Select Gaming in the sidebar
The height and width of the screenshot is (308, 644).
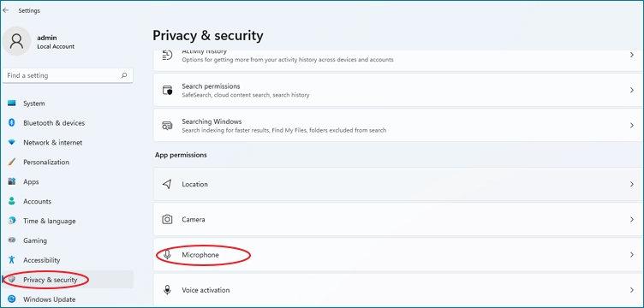pyautogui.click(x=68, y=240)
